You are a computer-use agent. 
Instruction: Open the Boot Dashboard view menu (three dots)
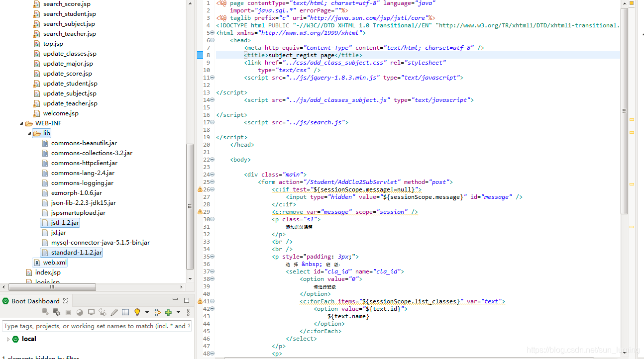click(x=188, y=312)
